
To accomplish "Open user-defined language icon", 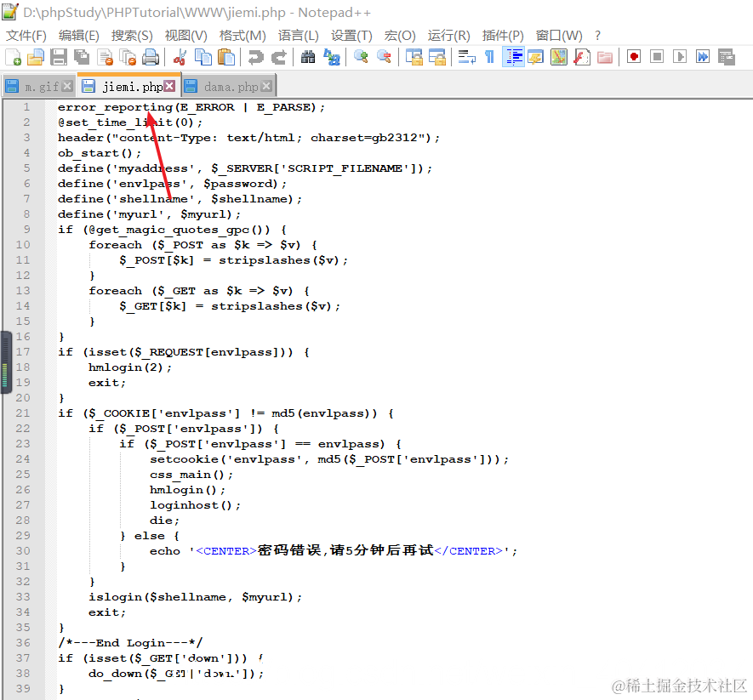I will click(x=535, y=57).
